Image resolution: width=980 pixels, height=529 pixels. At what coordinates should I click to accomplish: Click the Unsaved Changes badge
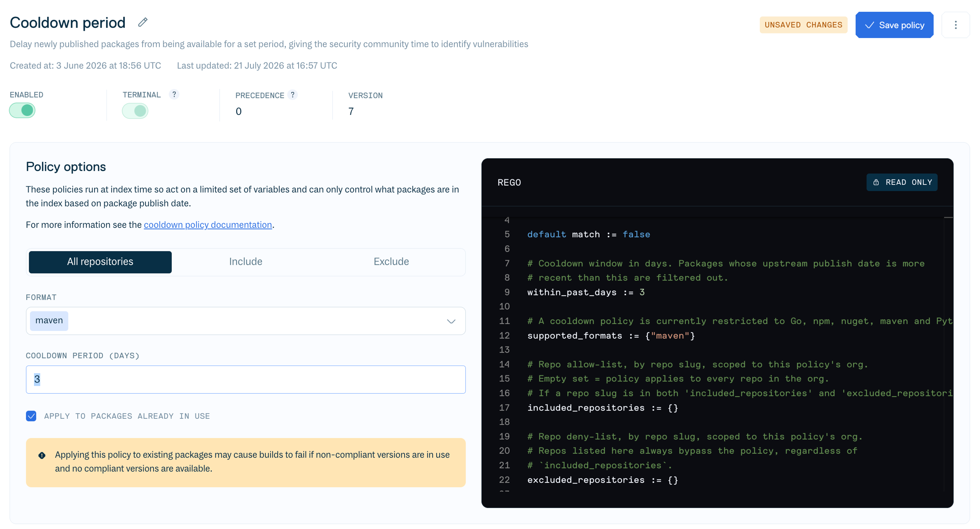coord(803,25)
